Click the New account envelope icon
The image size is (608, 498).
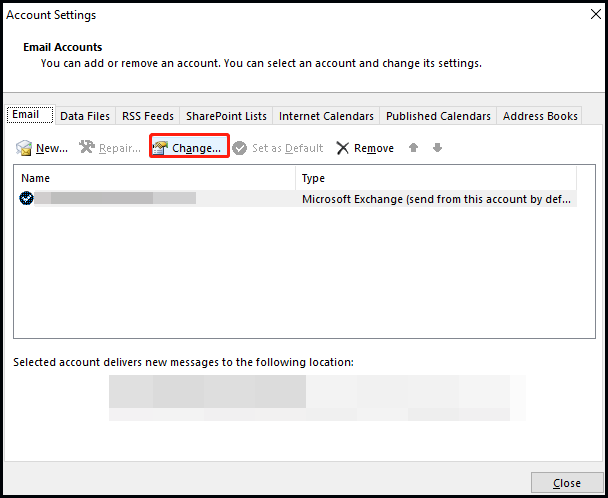pos(24,148)
